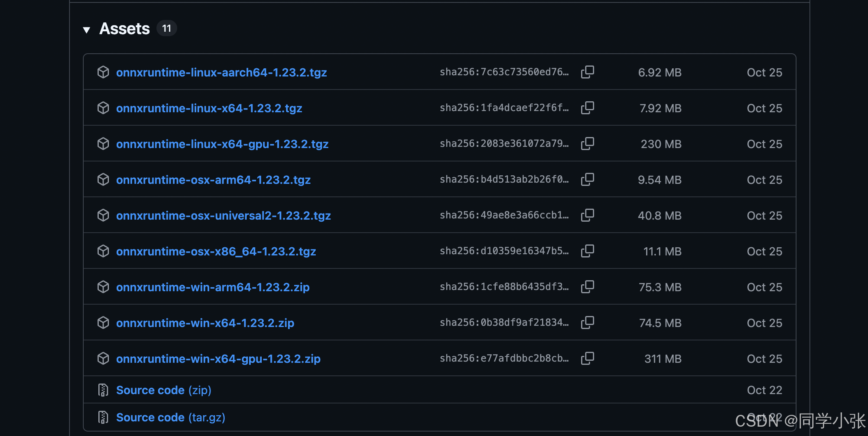Viewport: 868px width, 436px height.
Task: Click package icon beside win-x64-gpu asset
Action: (x=103, y=358)
